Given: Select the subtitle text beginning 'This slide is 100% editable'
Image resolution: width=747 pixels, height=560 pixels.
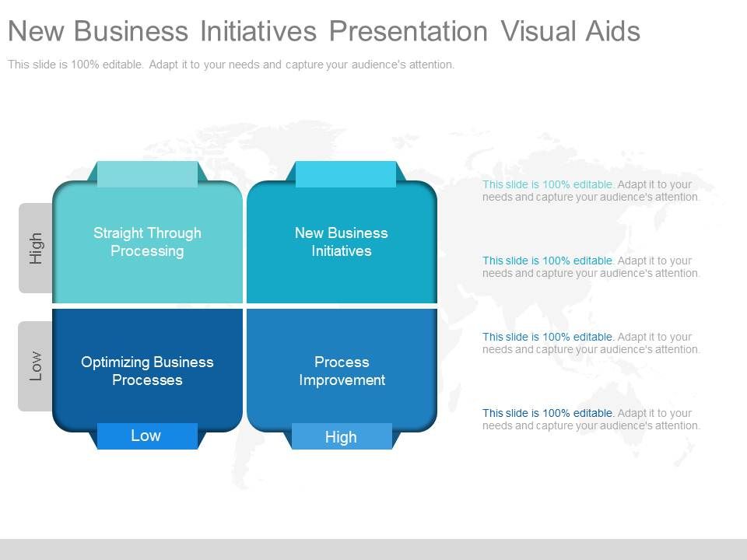Looking at the screenshot, I should tap(231, 65).
